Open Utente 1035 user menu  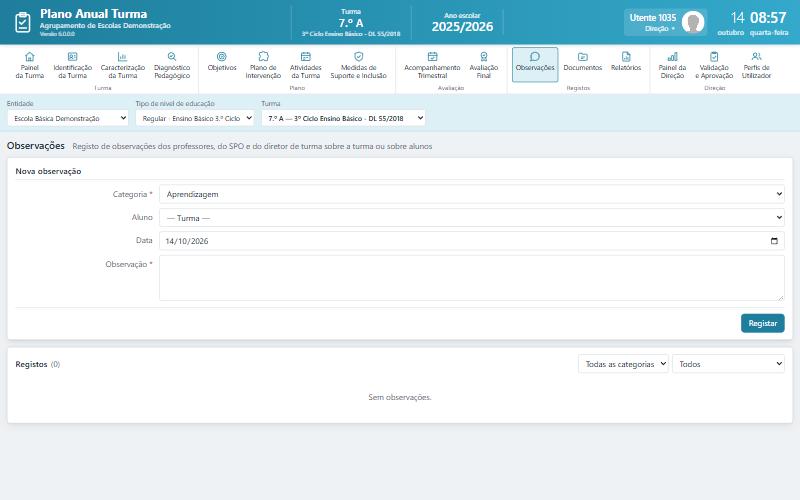point(665,22)
